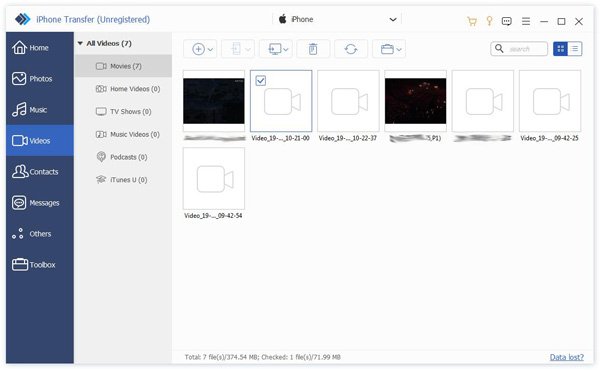This screenshot has height=370, width=600.
Task: Select Home Videos (0) category
Action: pos(123,89)
